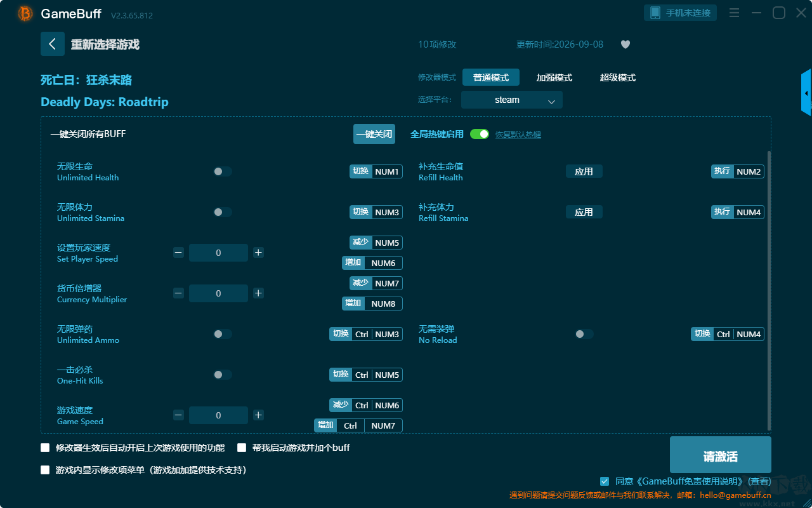812x508 pixels.
Task: Click Unlimited Health NUM1 hotkey button
Action: click(x=376, y=171)
